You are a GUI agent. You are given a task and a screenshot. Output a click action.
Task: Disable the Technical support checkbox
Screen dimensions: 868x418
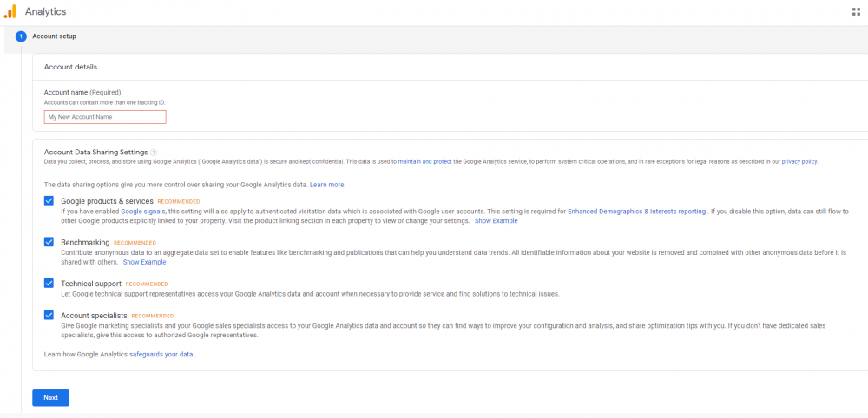coord(49,283)
